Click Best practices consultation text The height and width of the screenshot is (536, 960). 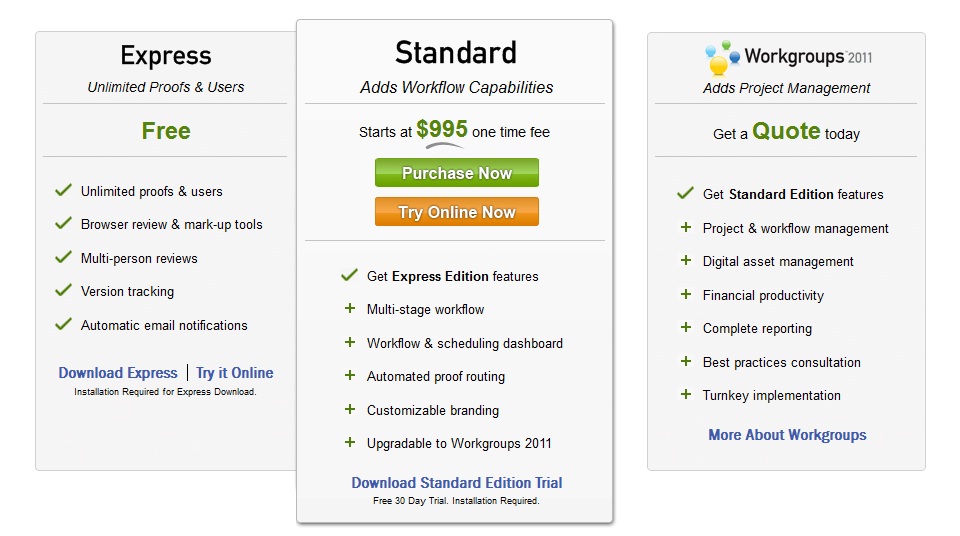coord(782,363)
